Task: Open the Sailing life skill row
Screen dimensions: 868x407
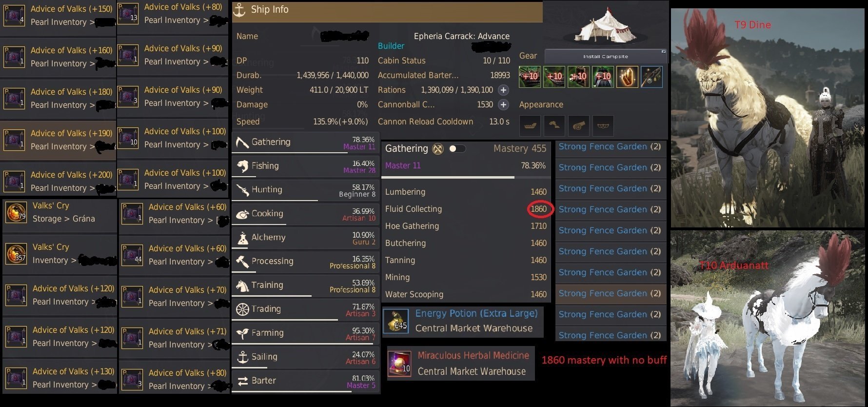Action: pyautogui.click(x=305, y=357)
